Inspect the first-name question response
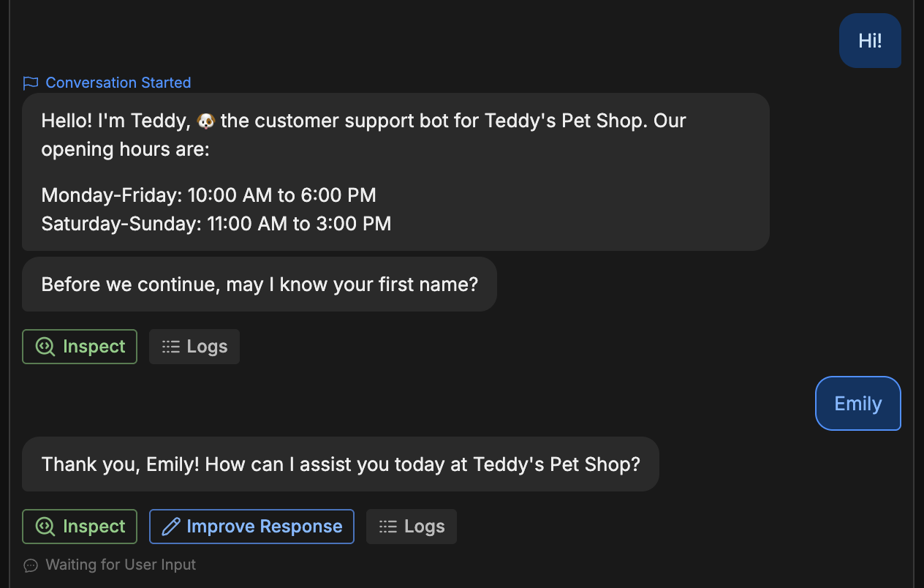Screen dimensions: 924x588 pos(80,347)
